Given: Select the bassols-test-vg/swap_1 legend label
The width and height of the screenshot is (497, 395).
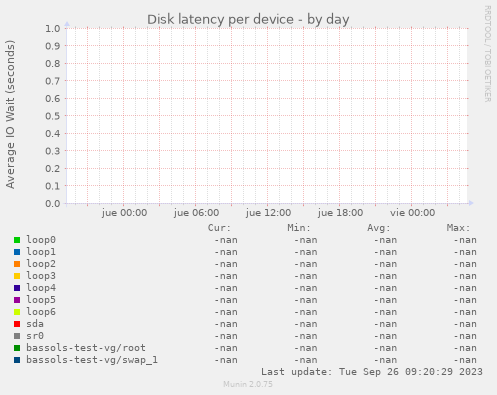Looking at the screenshot, I should point(92,360).
